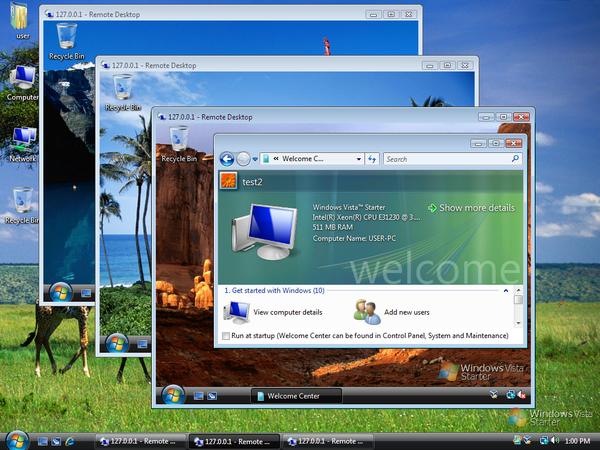This screenshot has width=600, height=450.
Task: Open the host Windows Start orb
Action: click(17, 440)
